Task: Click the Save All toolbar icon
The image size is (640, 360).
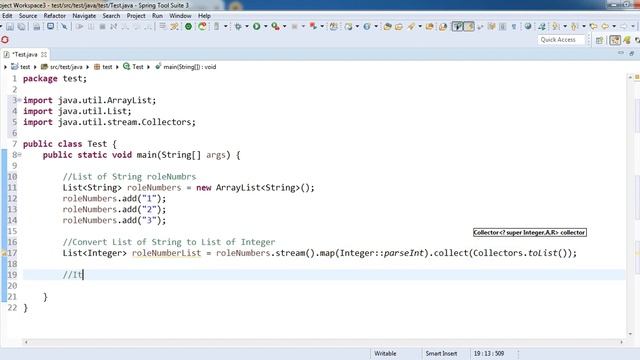Action: click(x=21, y=27)
